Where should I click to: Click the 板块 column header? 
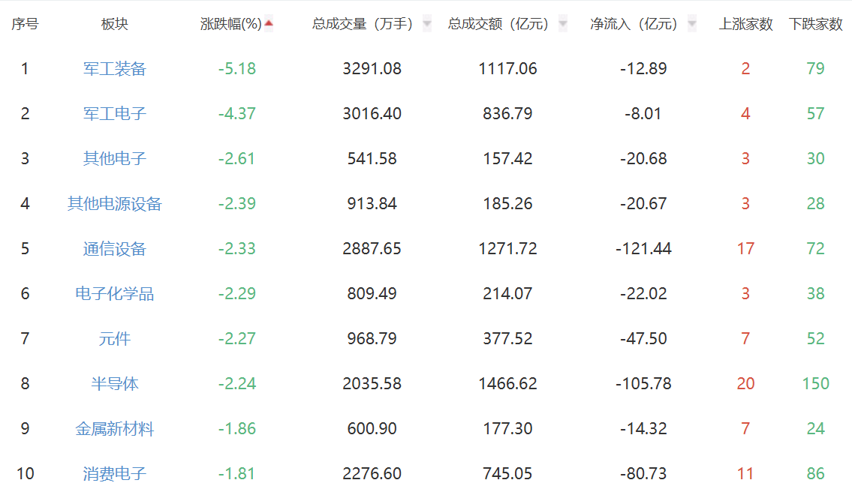click(x=115, y=24)
